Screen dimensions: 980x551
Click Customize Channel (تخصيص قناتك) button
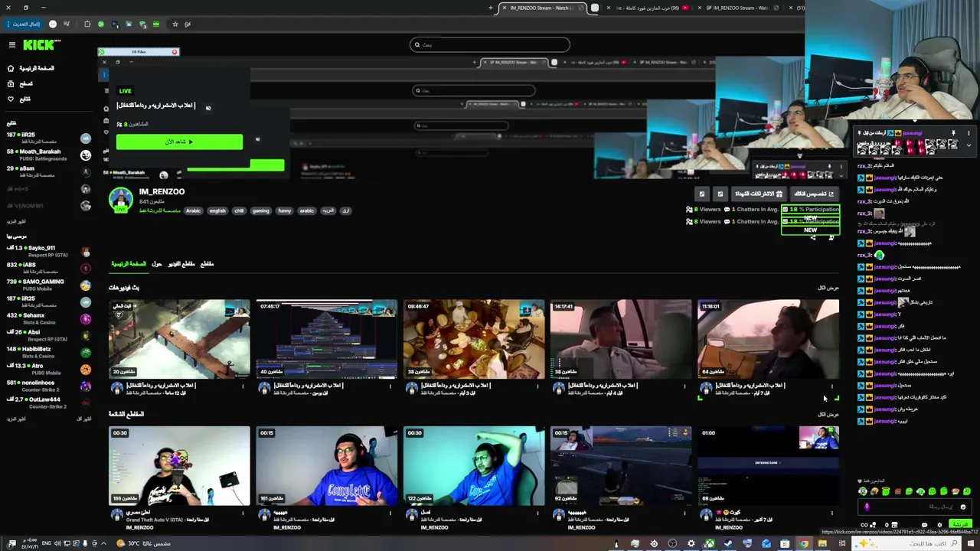pos(813,194)
